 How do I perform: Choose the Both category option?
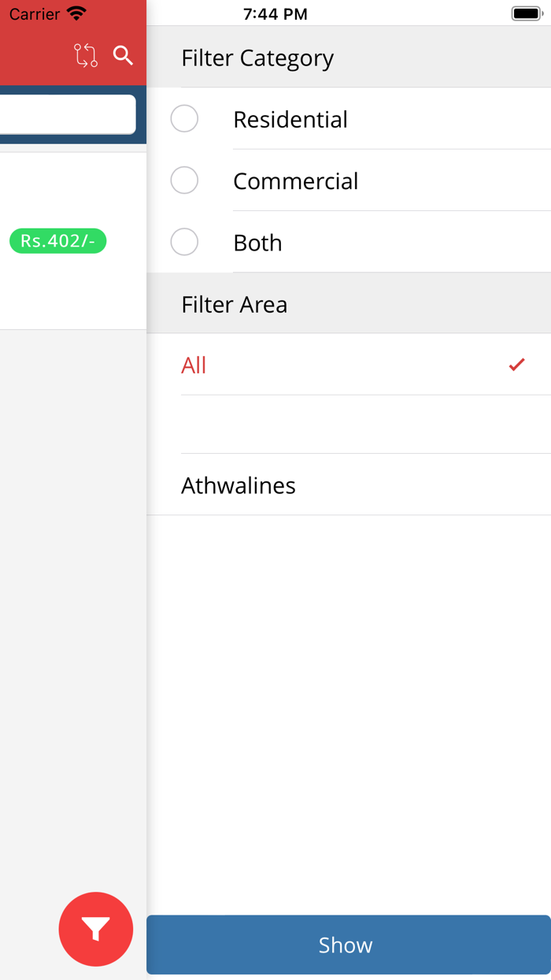[x=184, y=242]
